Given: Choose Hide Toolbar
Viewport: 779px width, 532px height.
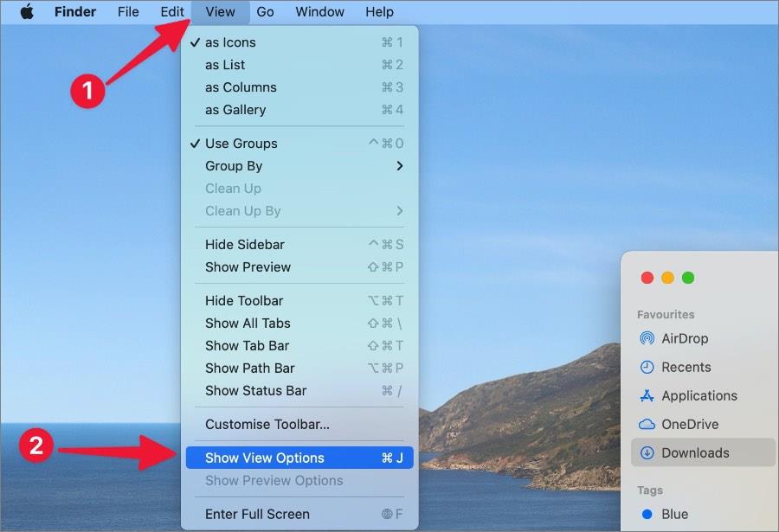Looking at the screenshot, I should 299,300.
